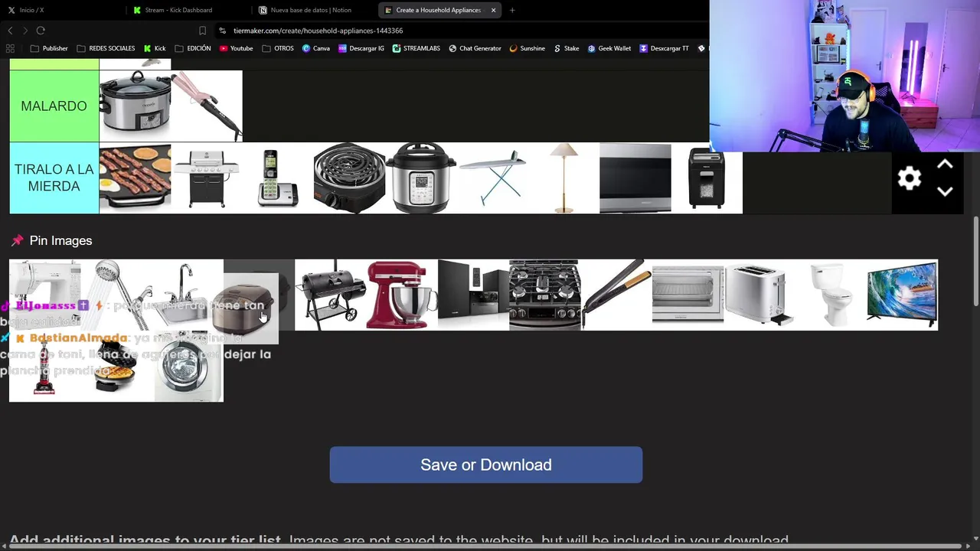Pick the shower head image

tap(116, 295)
